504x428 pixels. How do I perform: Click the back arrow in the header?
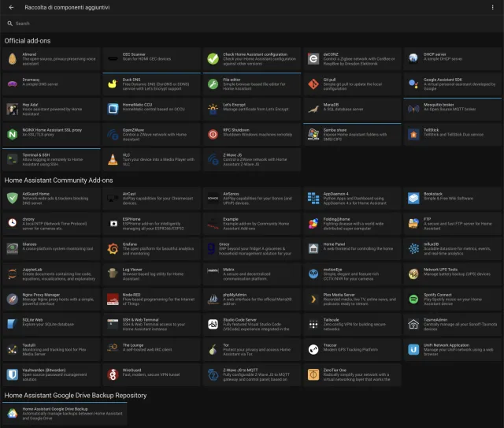(x=11, y=7)
